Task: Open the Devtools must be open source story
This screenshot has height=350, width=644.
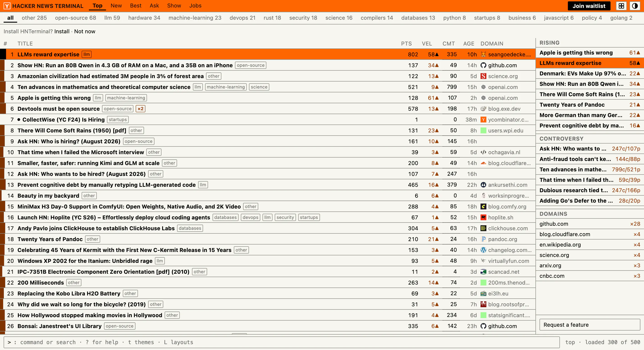Action: pyautogui.click(x=59, y=109)
